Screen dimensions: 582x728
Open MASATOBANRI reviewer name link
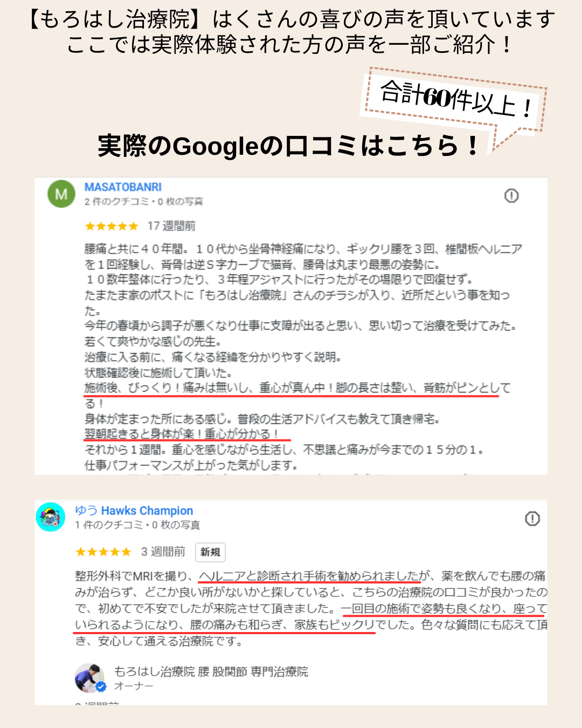tap(123, 187)
